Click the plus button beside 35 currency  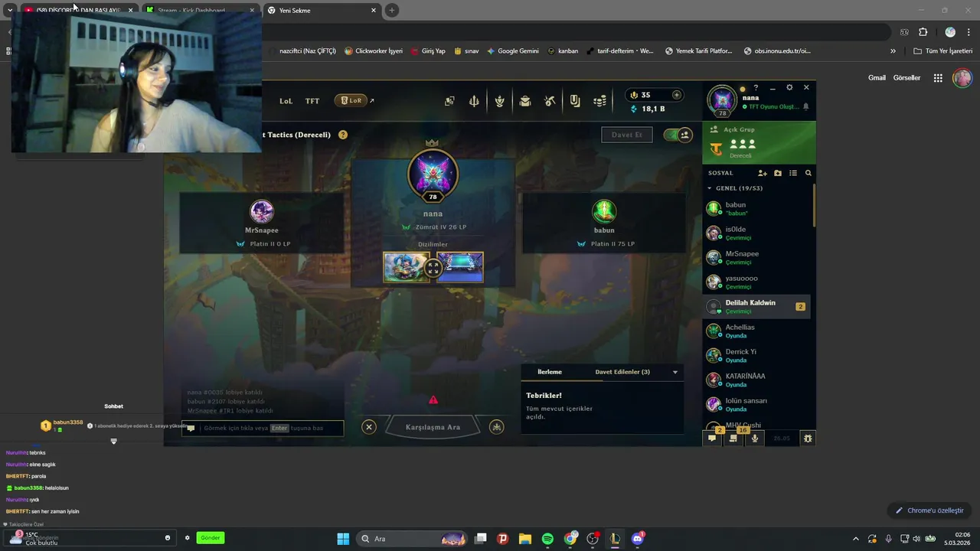676,95
